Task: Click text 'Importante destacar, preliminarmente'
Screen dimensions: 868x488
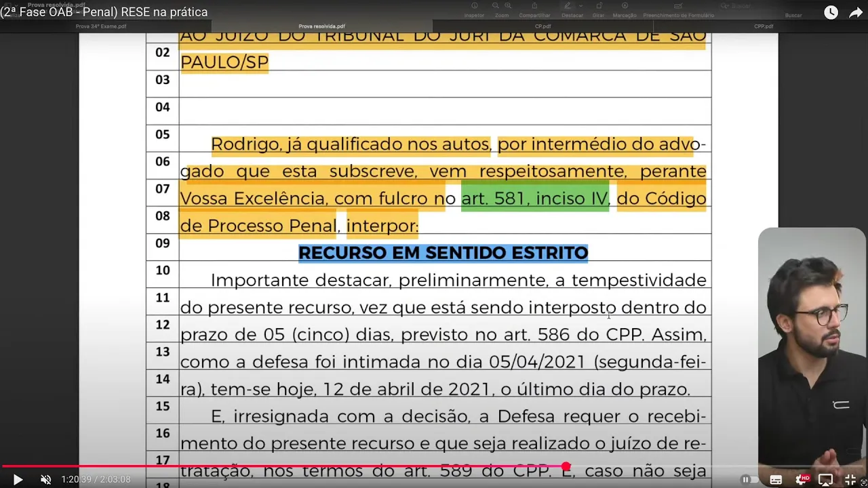Action: click(x=378, y=280)
